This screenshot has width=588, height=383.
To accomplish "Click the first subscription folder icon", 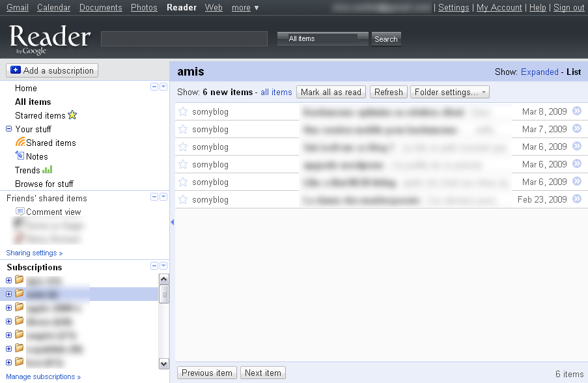I will pyautogui.click(x=19, y=279).
